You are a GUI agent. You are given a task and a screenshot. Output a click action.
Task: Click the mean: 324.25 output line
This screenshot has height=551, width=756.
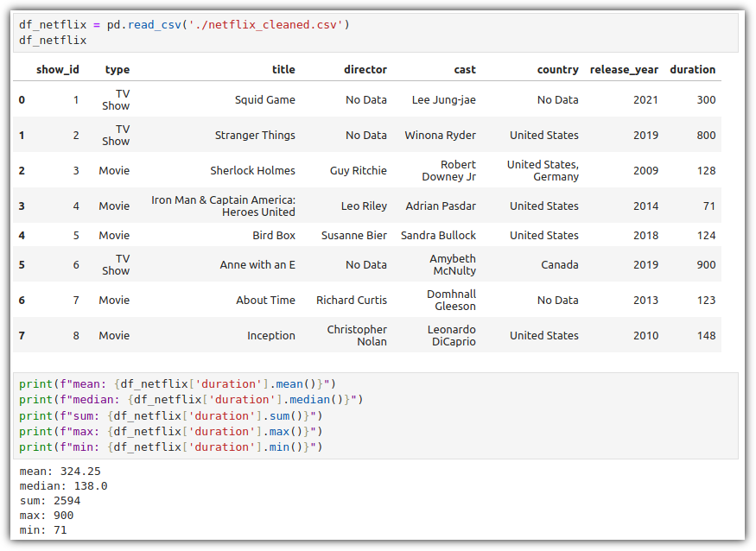pyautogui.click(x=60, y=471)
